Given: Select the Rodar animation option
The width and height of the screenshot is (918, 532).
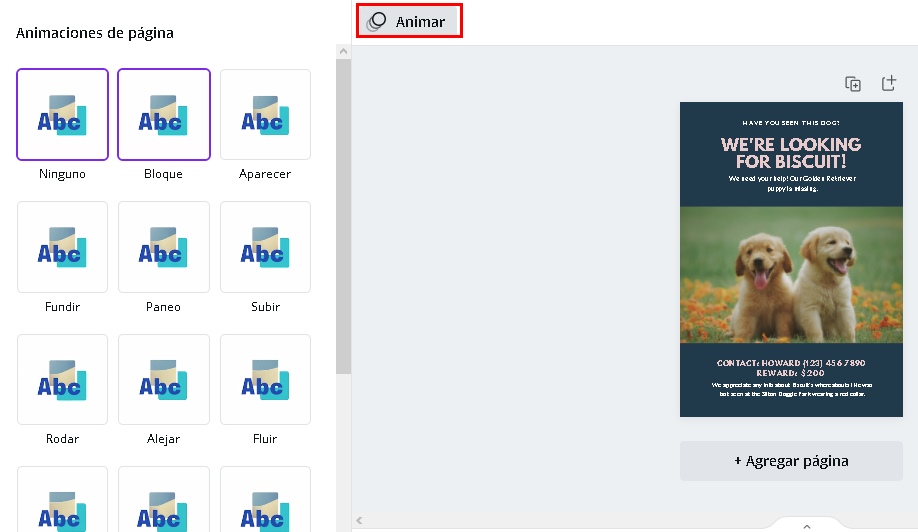Looking at the screenshot, I should 62,380.
